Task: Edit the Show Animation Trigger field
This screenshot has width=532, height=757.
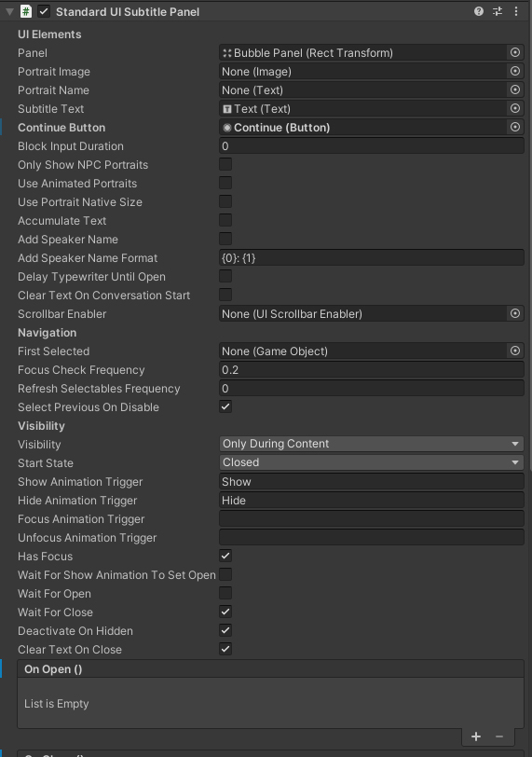Action: pyautogui.click(x=372, y=482)
